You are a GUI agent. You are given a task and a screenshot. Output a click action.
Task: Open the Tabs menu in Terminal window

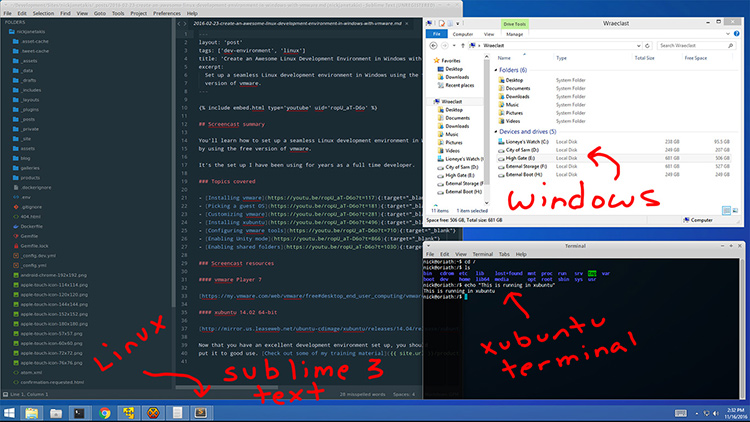pos(504,254)
